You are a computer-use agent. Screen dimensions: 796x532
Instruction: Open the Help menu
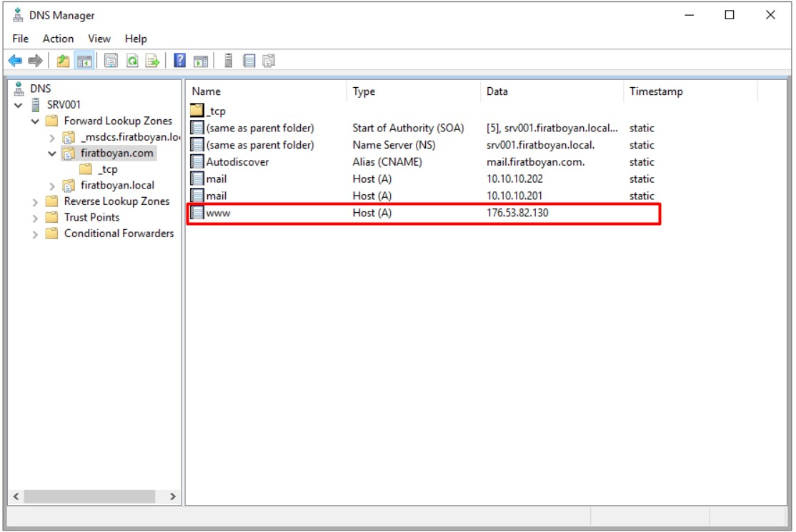click(x=136, y=39)
